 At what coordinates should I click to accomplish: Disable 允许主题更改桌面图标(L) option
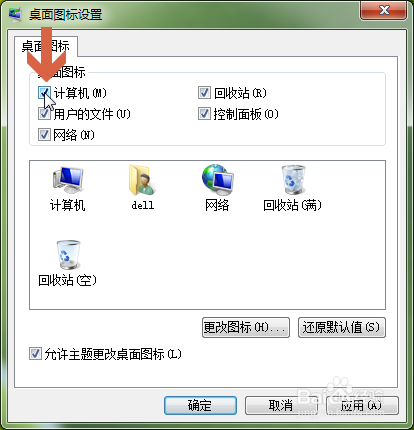[35, 354]
